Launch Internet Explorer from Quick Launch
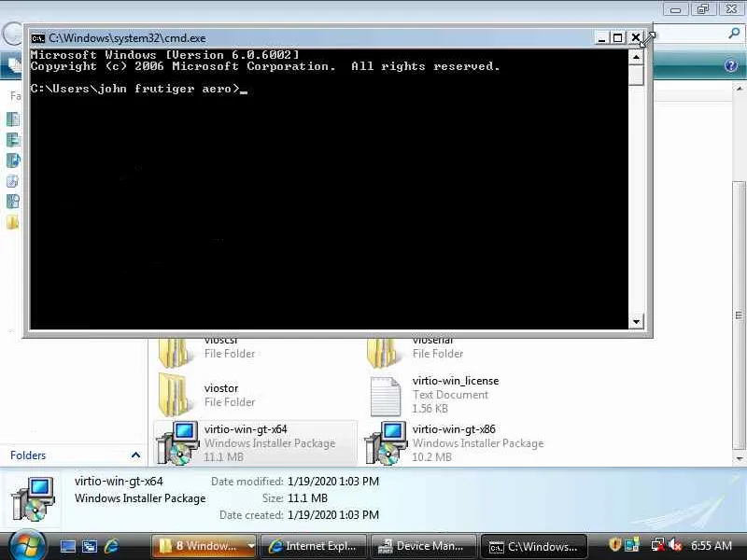 (x=111, y=546)
